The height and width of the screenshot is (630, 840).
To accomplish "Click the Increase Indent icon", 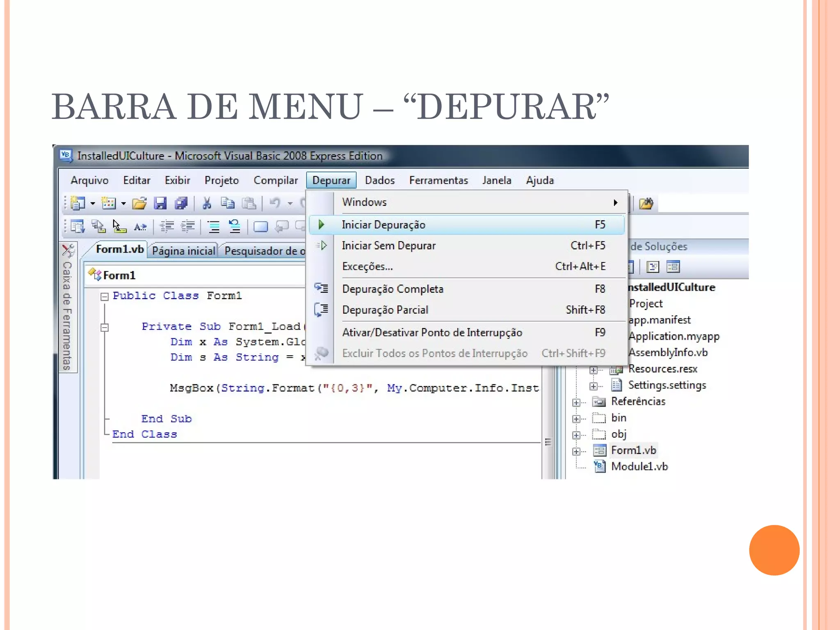I will [188, 226].
